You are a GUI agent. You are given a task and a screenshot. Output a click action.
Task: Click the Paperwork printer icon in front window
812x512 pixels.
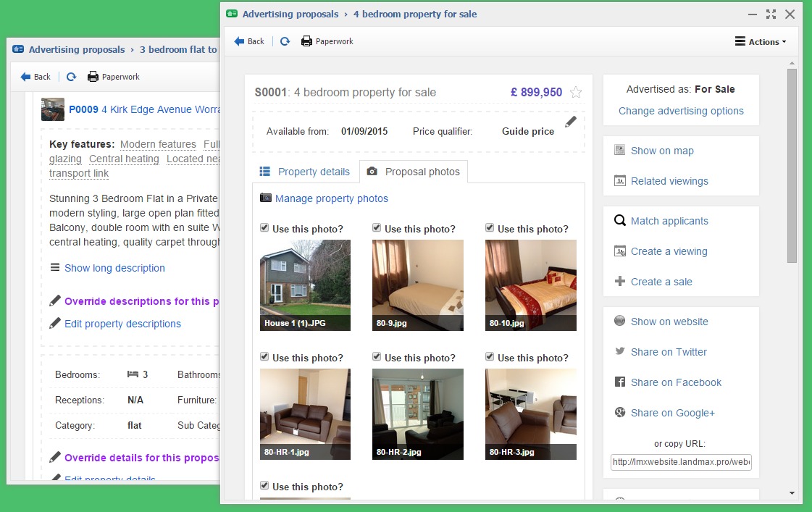click(x=306, y=41)
